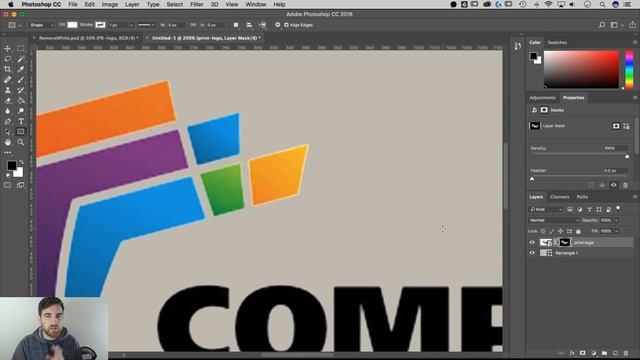The width and height of the screenshot is (640, 360).
Task: Open the stroke width dropdown
Action: point(131,25)
